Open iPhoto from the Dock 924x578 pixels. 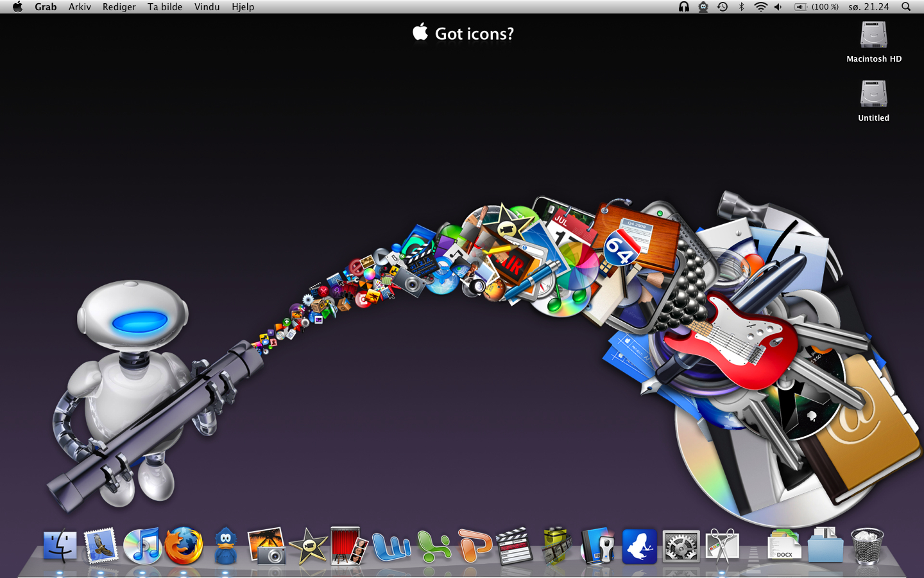pyautogui.click(x=266, y=546)
